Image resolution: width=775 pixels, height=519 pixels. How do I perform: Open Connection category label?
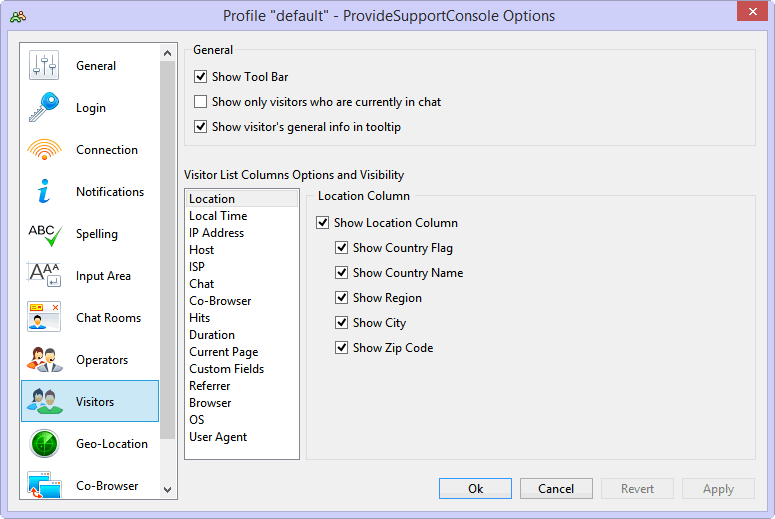(x=107, y=150)
